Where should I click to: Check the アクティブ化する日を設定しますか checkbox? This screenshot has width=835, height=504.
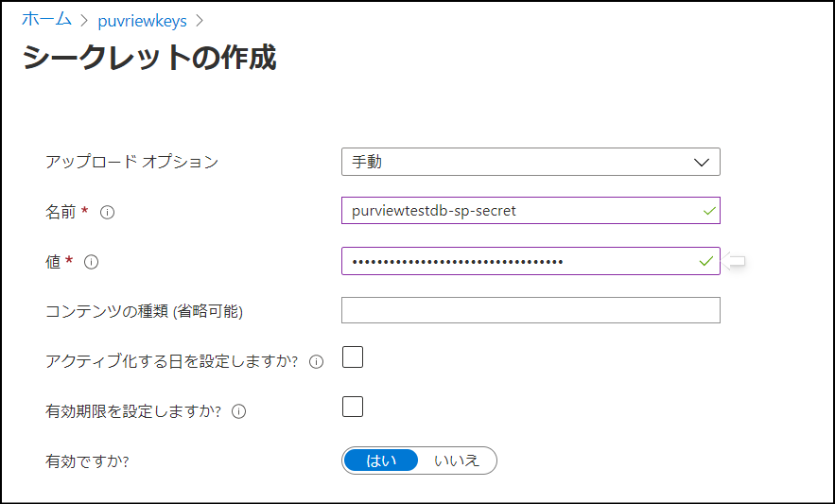point(353,356)
